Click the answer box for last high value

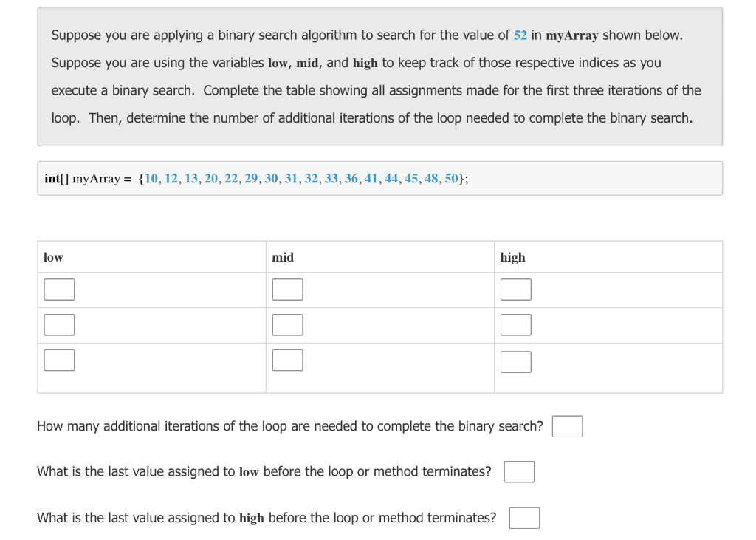[524, 517]
